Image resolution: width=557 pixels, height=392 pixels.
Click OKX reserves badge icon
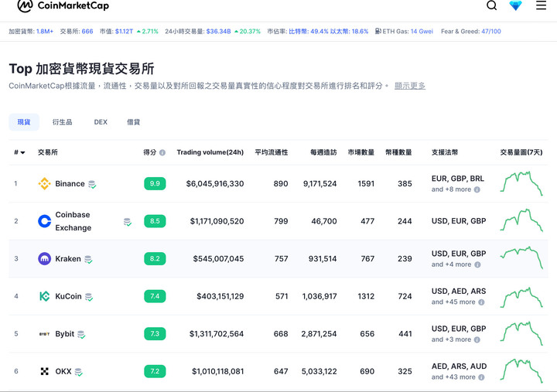pos(78,372)
